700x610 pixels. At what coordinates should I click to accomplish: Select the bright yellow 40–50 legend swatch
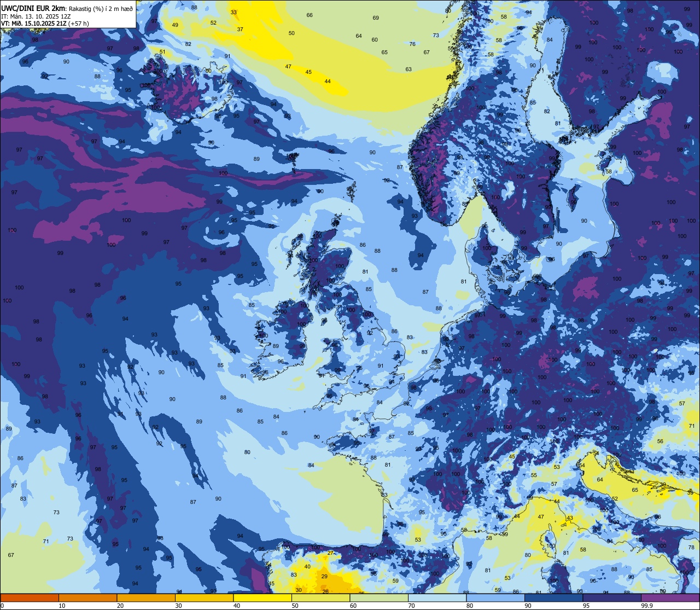click(x=262, y=597)
